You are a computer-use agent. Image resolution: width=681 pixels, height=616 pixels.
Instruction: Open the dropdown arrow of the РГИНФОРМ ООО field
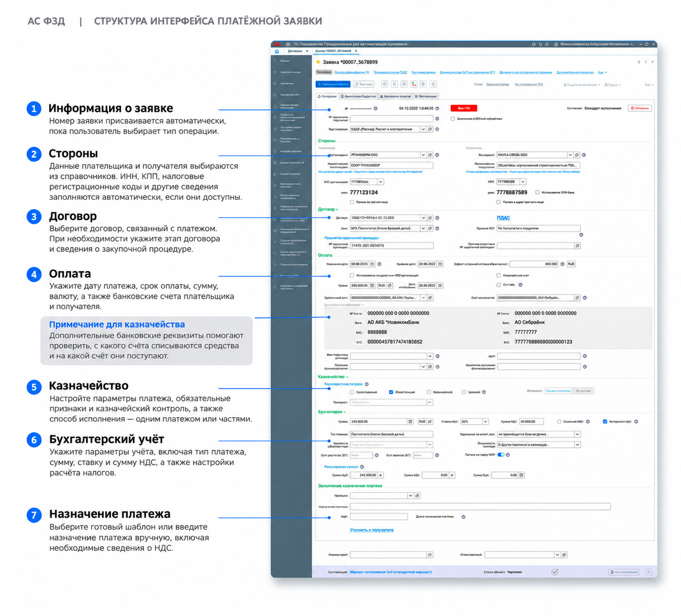(423, 155)
